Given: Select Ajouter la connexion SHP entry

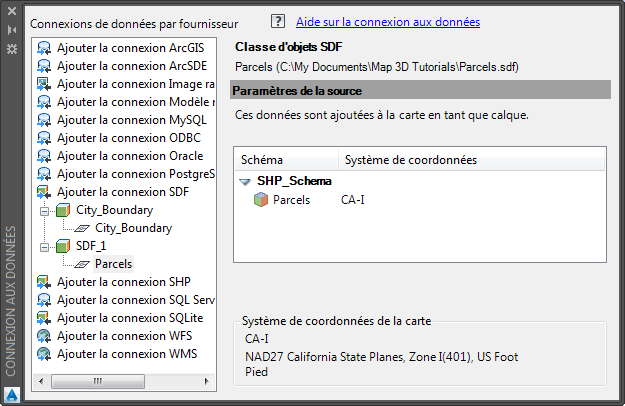Looking at the screenshot, I should 123,282.
